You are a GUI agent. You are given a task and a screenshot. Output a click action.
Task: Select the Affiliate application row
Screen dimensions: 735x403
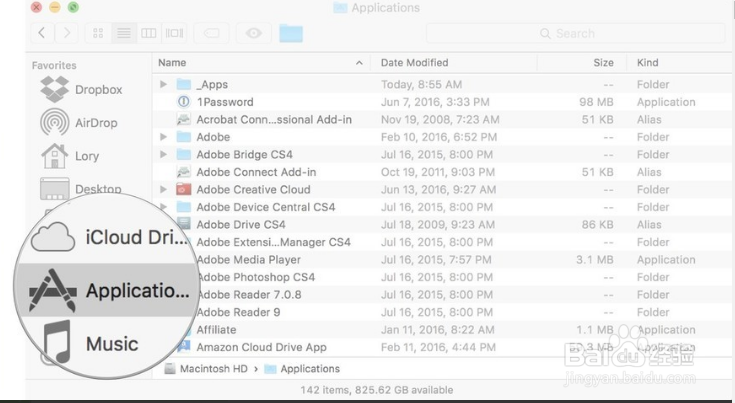click(x=442, y=329)
